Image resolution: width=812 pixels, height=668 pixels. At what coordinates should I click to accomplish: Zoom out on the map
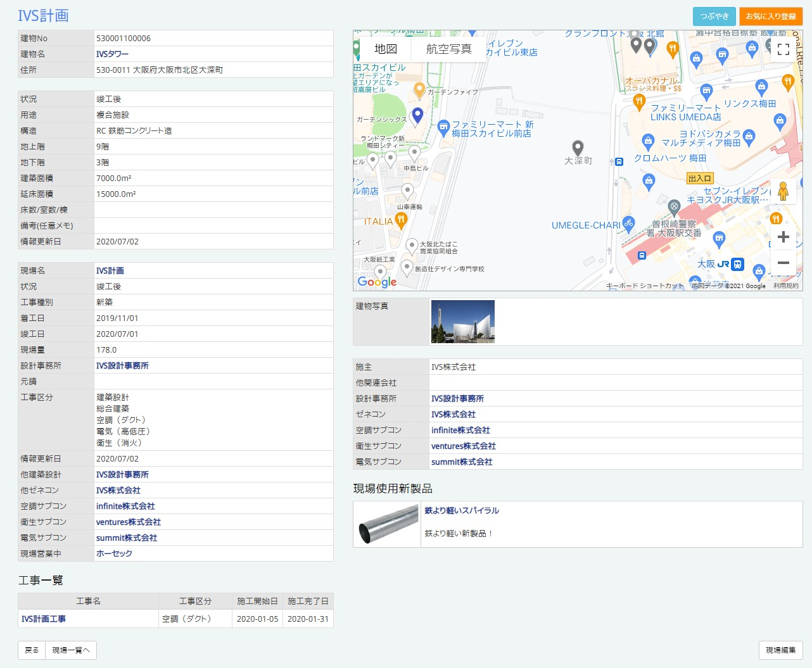(783, 263)
